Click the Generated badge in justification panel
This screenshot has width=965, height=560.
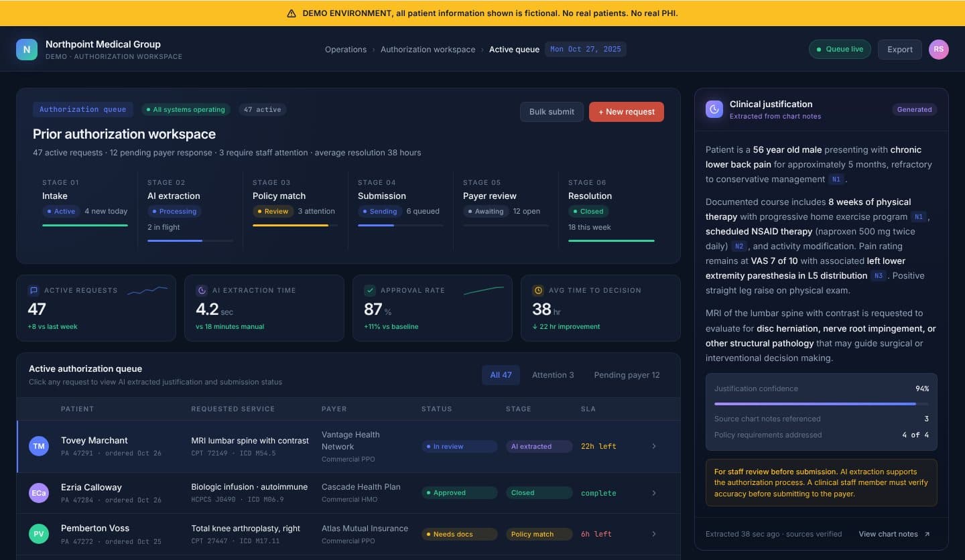pos(915,110)
